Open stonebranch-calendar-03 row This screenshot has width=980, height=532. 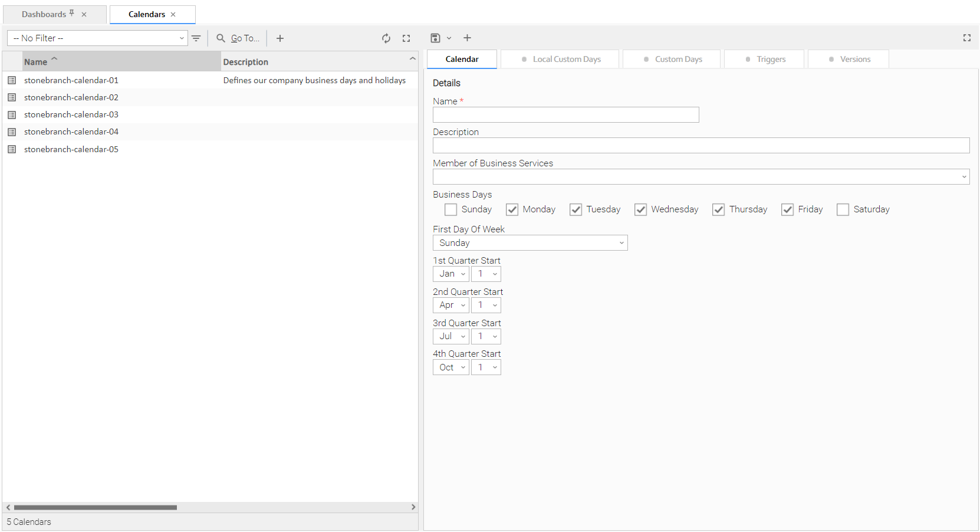coord(71,114)
